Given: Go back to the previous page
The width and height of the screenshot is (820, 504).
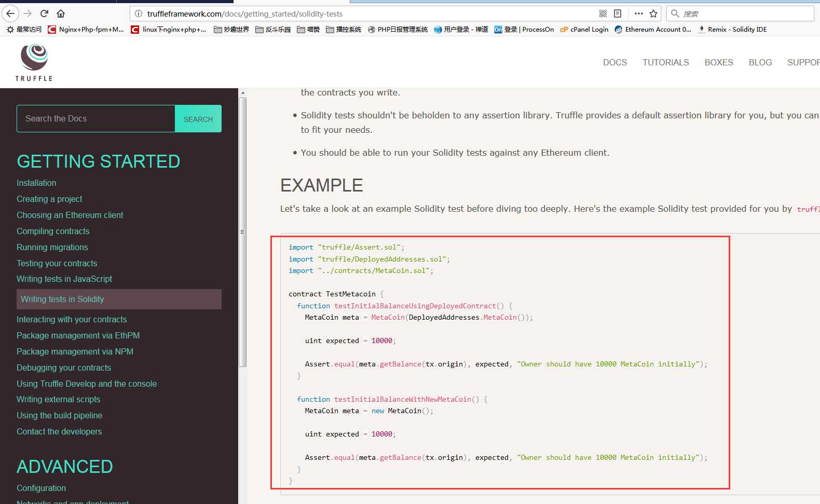Looking at the screenshot, I should pos(10,13).
